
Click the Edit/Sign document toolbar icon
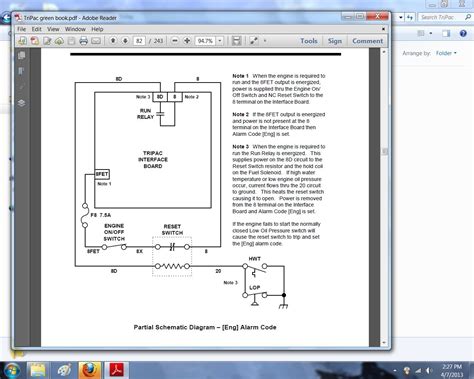(x=47, y=41)
